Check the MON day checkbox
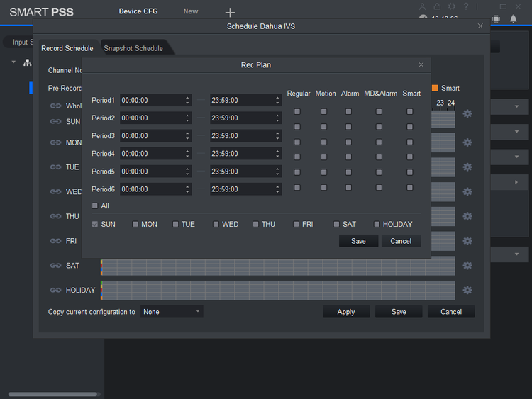This screenshot has width=532, height=399. click(x=135, y=224)
